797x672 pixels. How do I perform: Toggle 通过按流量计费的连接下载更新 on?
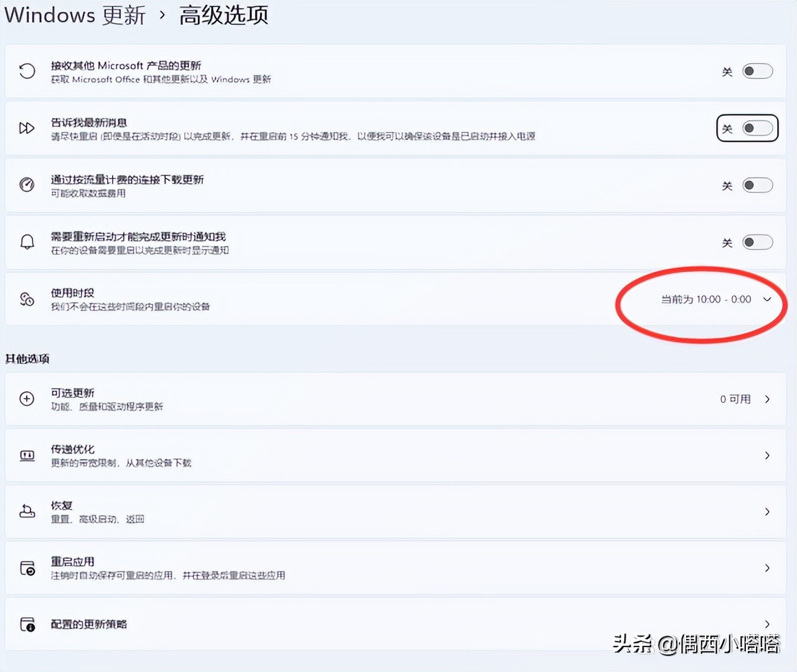(757, 185)
